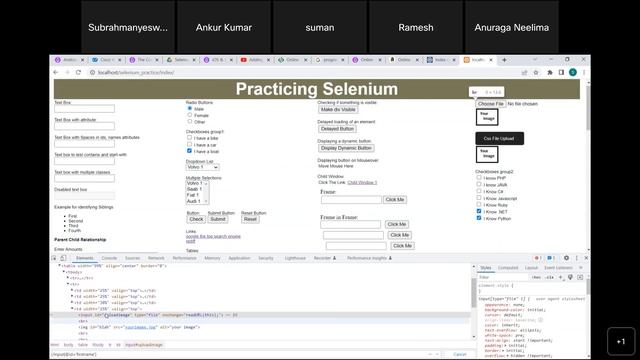
Task: Open the Chrome profile avatar
Action: coord(573,72)
